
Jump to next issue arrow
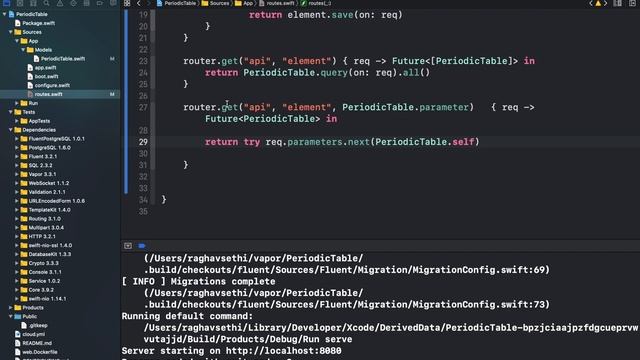606,3
